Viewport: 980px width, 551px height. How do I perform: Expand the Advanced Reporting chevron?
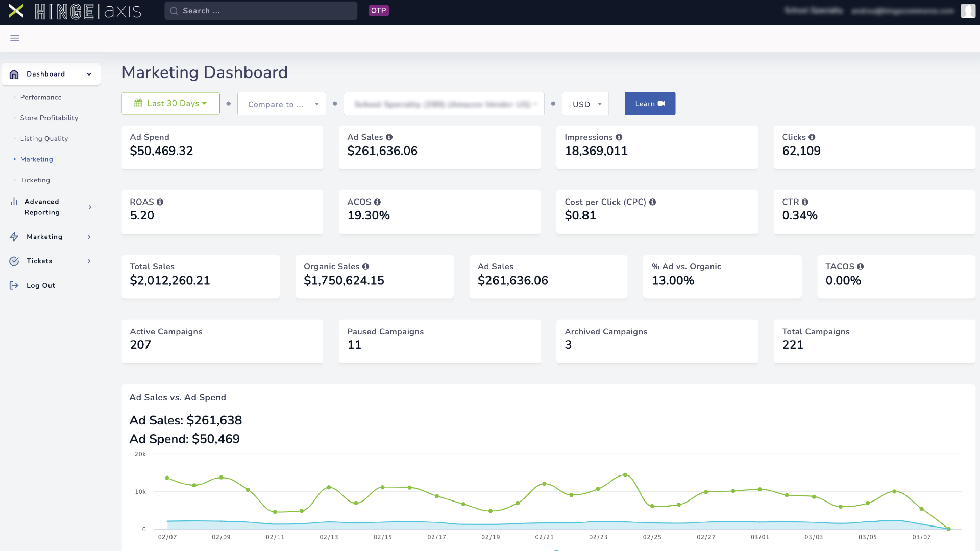coord(90,207)
